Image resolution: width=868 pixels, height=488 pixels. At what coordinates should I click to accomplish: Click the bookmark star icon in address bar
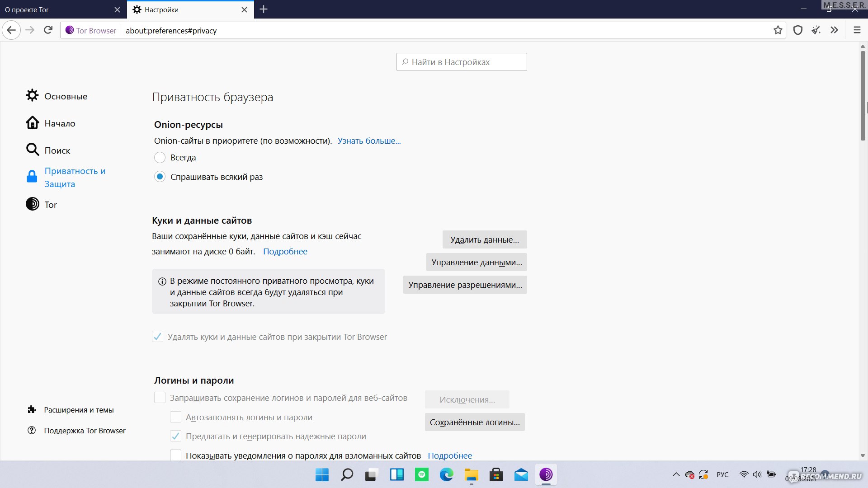778,30
